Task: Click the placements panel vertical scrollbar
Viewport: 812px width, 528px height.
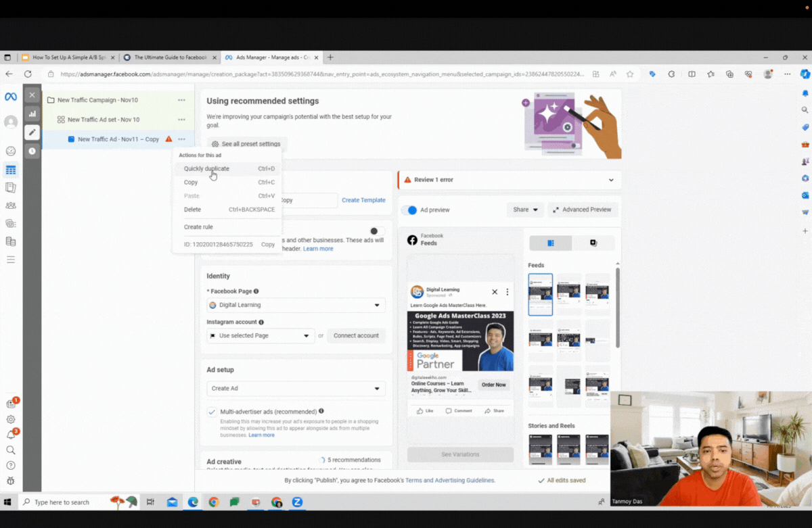Action: click(x=618, y=308)
